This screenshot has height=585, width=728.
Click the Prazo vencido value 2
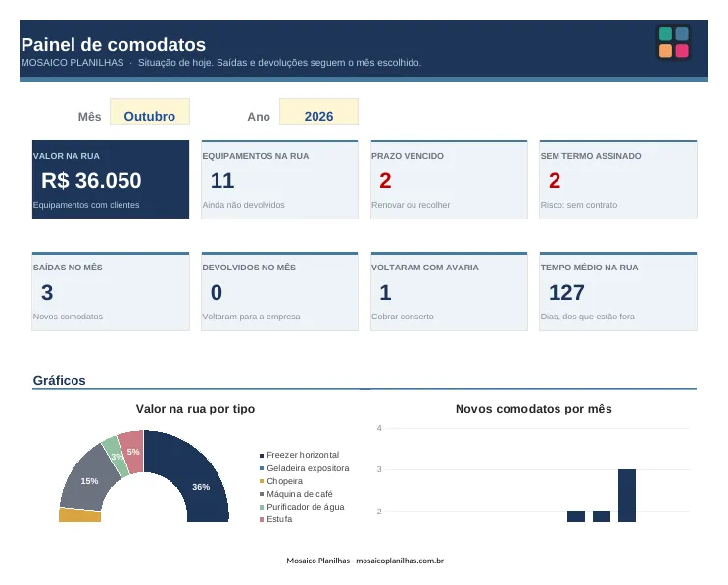(x=385, y=180)
